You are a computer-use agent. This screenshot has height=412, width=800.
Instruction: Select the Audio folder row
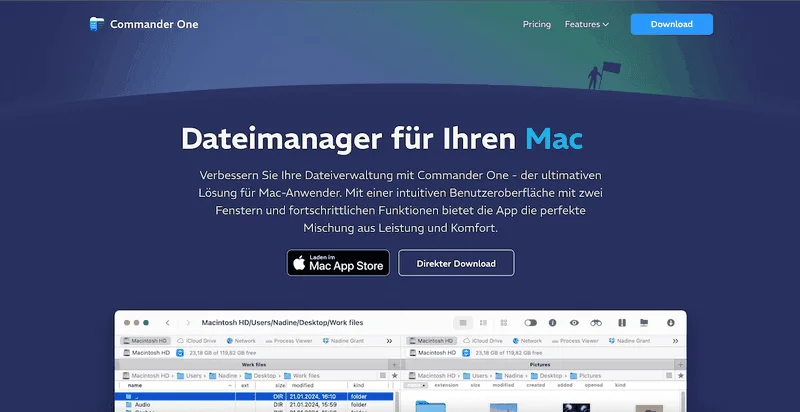click(256, 404)
